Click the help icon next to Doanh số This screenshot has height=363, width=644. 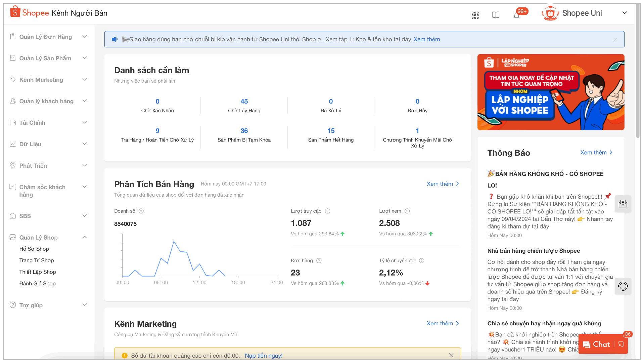(141, 211)
